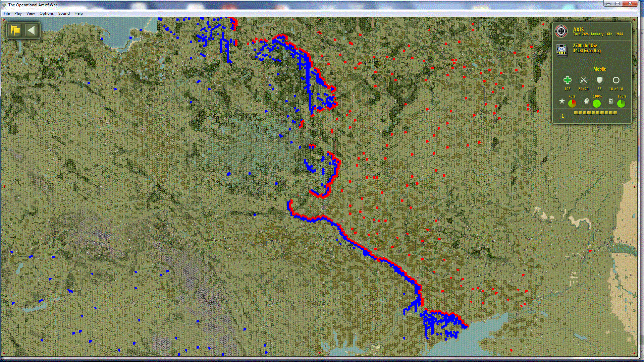Open the Help menu
This screenshot has height=362, width=644.
(78, 13)
